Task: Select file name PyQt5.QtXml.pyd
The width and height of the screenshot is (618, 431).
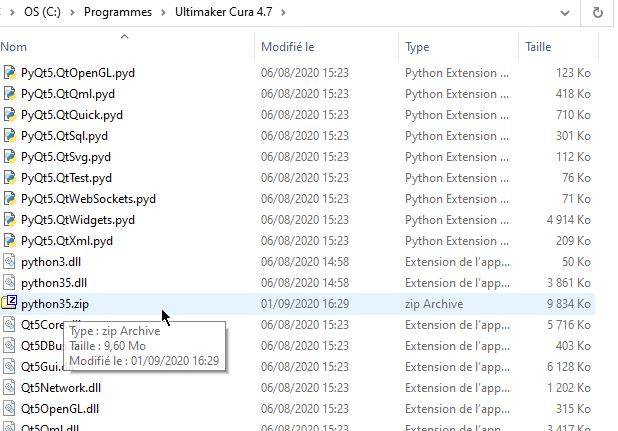Action: point(67,241)
